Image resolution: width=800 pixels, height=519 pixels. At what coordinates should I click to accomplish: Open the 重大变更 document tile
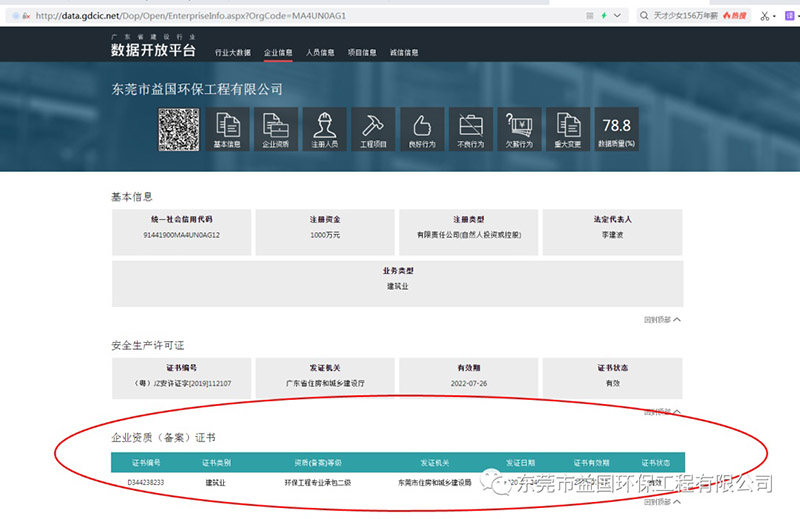(568, 129)
